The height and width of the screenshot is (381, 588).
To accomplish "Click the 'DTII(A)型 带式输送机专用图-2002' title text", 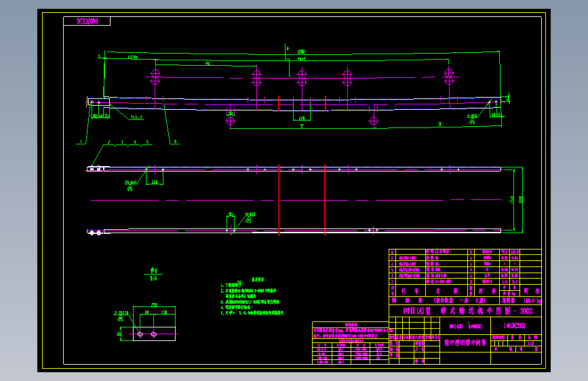I will 468,311.
